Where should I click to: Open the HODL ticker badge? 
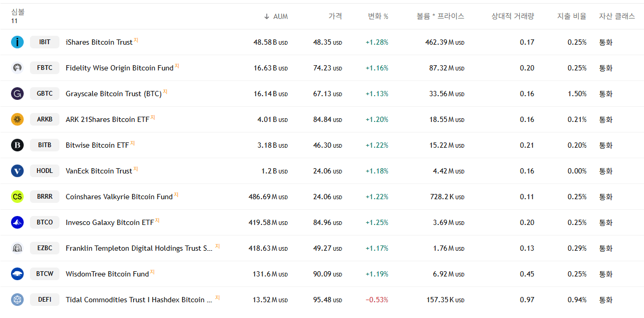45,171
